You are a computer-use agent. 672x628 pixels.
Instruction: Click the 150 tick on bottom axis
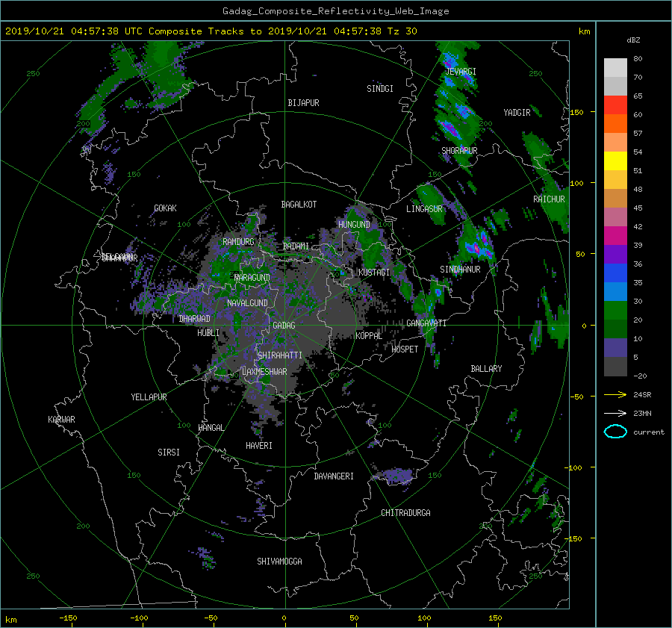coord(495,618)
